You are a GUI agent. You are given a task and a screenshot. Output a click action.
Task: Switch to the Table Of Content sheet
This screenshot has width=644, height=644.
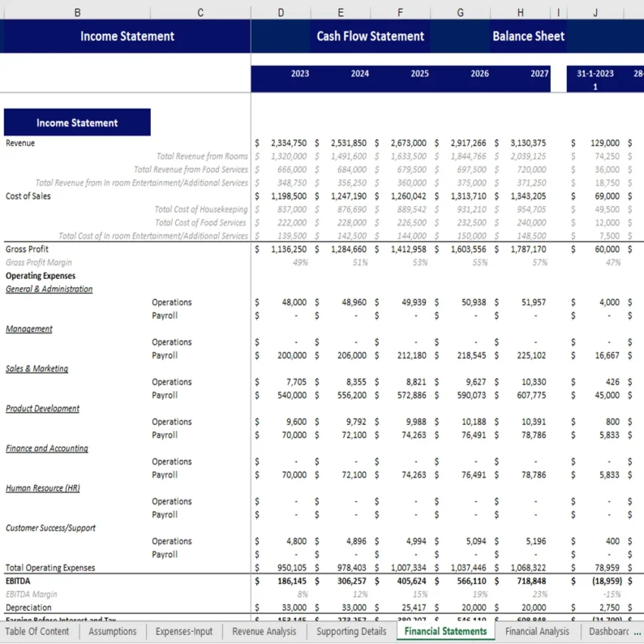(37, 631)
